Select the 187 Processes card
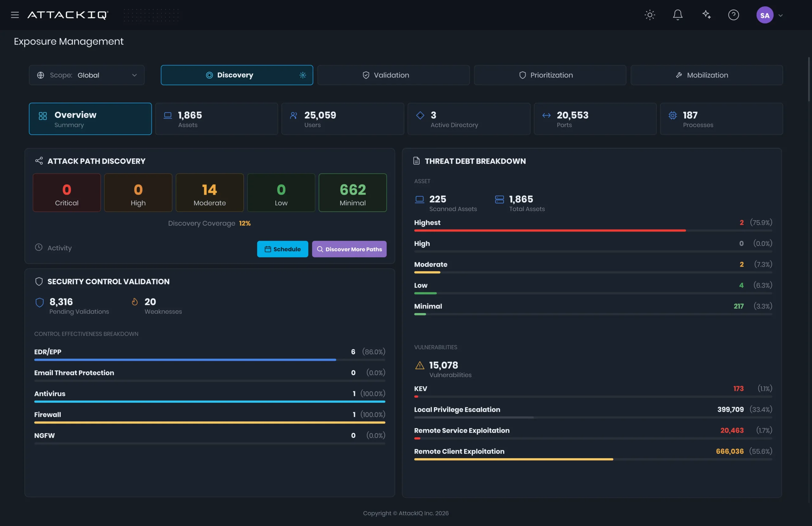812x526 pixels. [x=721, y=119]
